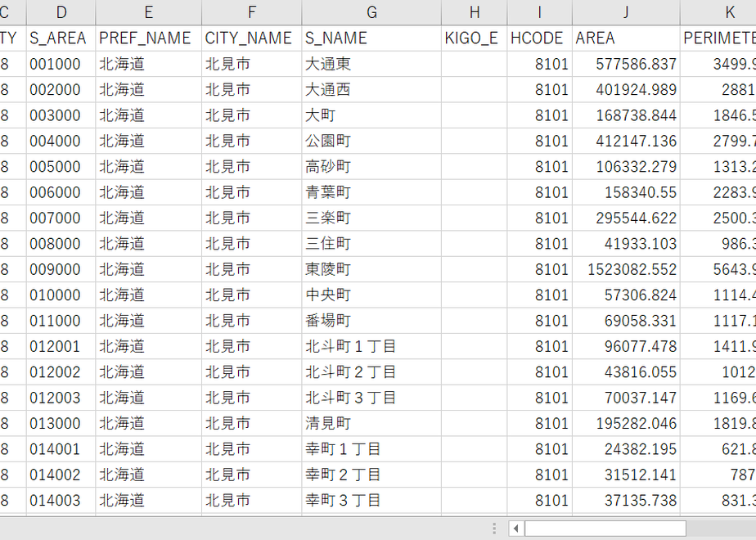
Task: Select the 中央町 cell
Action: pos(371,295)
